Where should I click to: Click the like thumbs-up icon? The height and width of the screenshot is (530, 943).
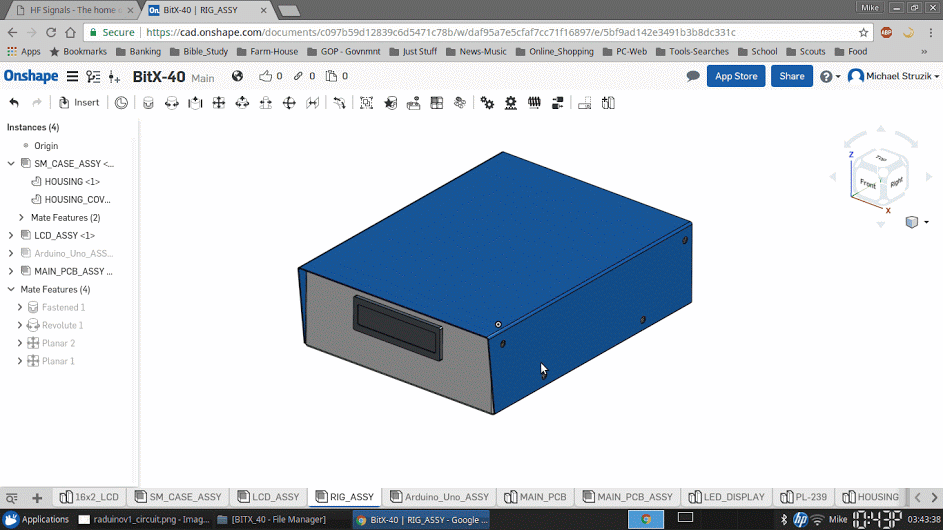pyautogui.click(x=265, y=76)
